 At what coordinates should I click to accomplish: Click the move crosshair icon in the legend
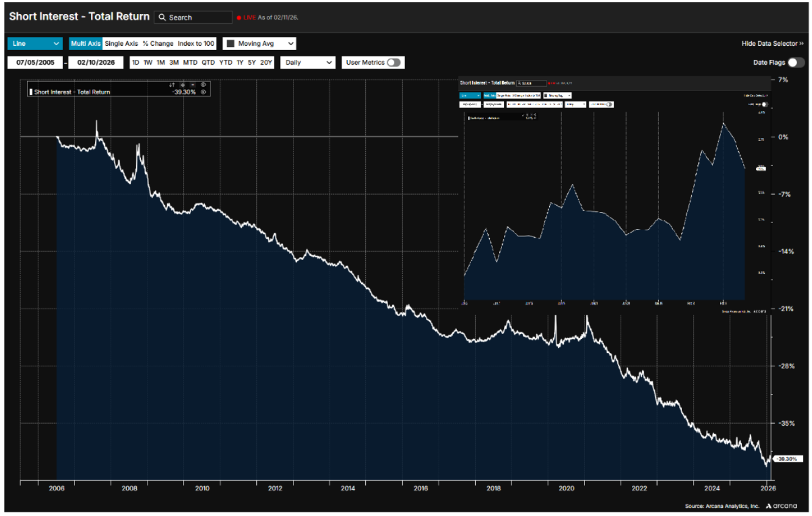(182, 85)
